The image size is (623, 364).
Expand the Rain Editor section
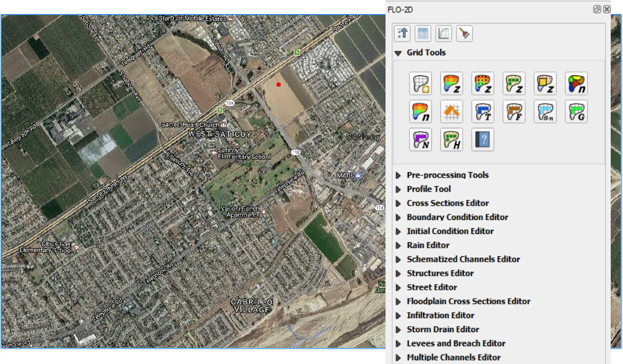click(398, 245)
